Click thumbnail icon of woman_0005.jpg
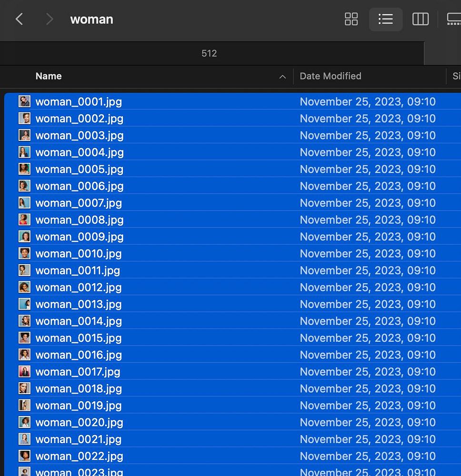 (24, 169)
